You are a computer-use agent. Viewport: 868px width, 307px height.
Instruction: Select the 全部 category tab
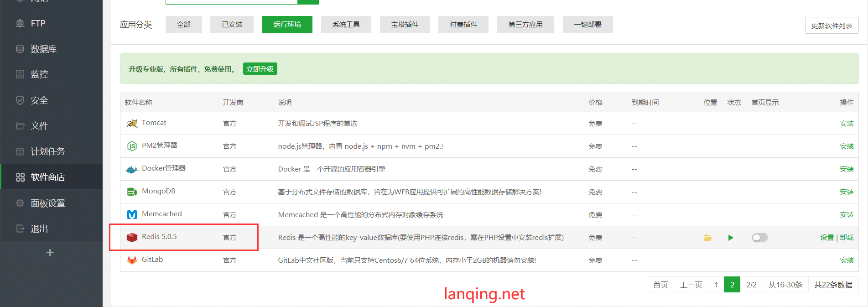(184, 24)
